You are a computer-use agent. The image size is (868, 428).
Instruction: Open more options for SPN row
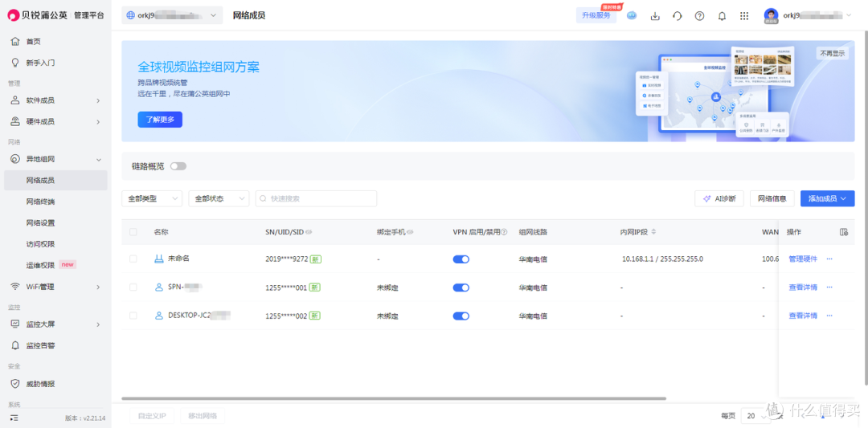tap(829, 287)
